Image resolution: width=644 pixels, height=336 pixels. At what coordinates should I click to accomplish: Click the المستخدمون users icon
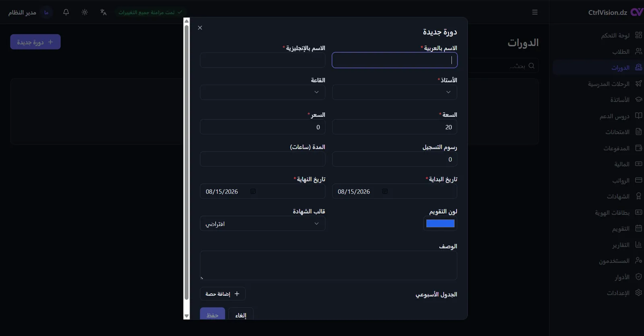click(638, 261)
